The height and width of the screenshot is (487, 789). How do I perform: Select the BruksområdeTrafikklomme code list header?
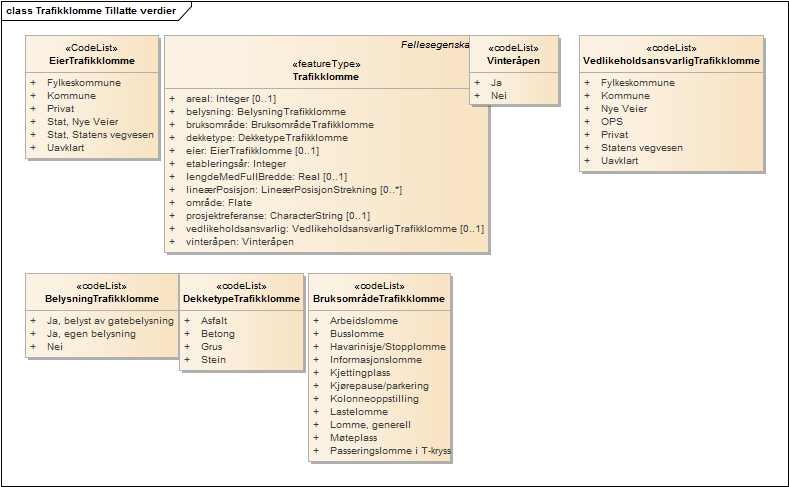(379, 299)
